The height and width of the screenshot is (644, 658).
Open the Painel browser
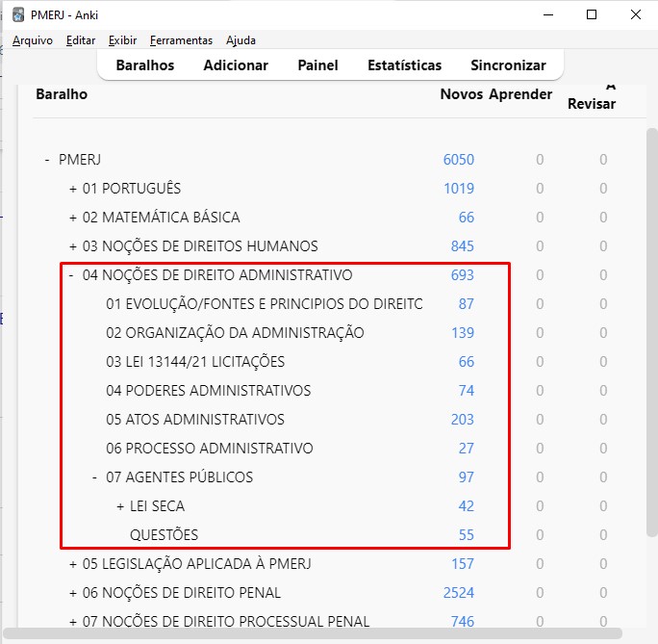[317, 65]
